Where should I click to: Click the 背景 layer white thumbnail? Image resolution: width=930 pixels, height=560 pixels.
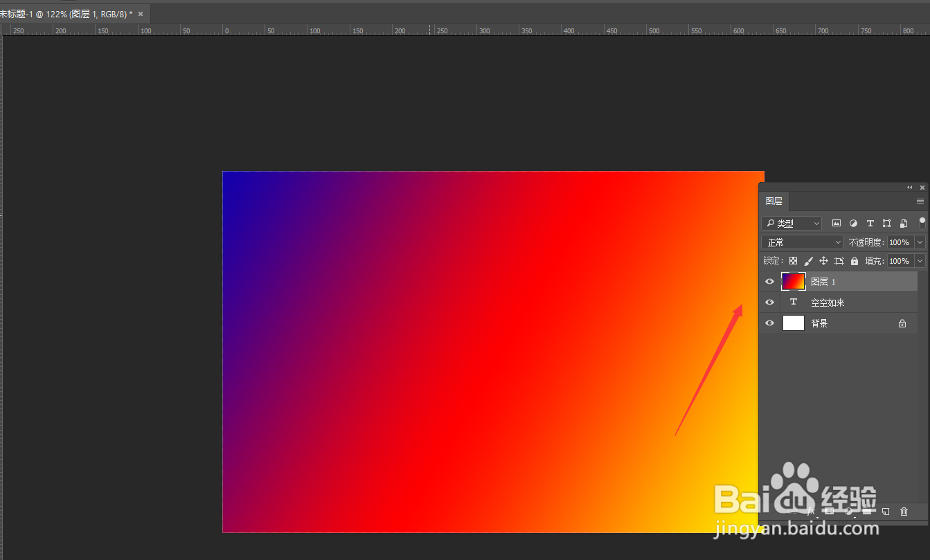point(794,323)
